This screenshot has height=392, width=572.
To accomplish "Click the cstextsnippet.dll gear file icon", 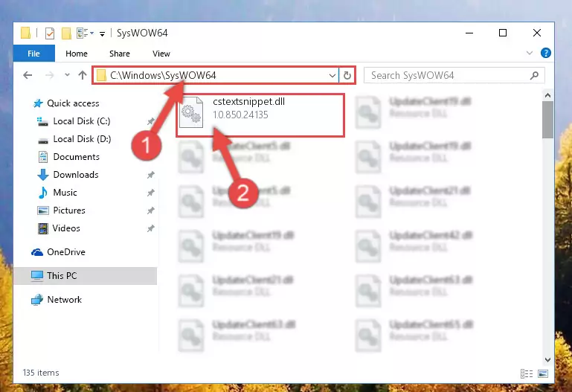I will [191, 112].
